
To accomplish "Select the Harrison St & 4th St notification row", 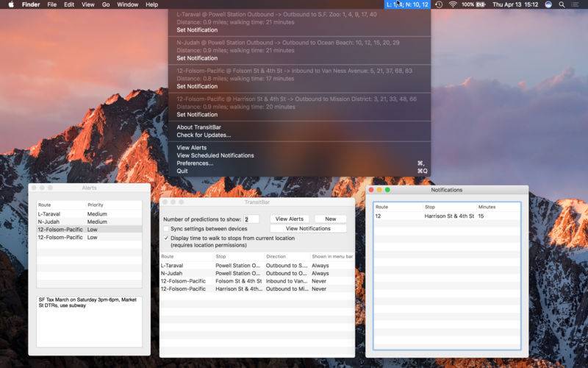I will pyautogui.click(x=447, y=216).
